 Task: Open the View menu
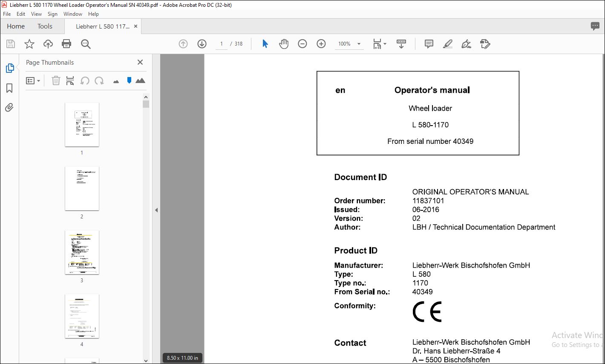click(36, 14)
